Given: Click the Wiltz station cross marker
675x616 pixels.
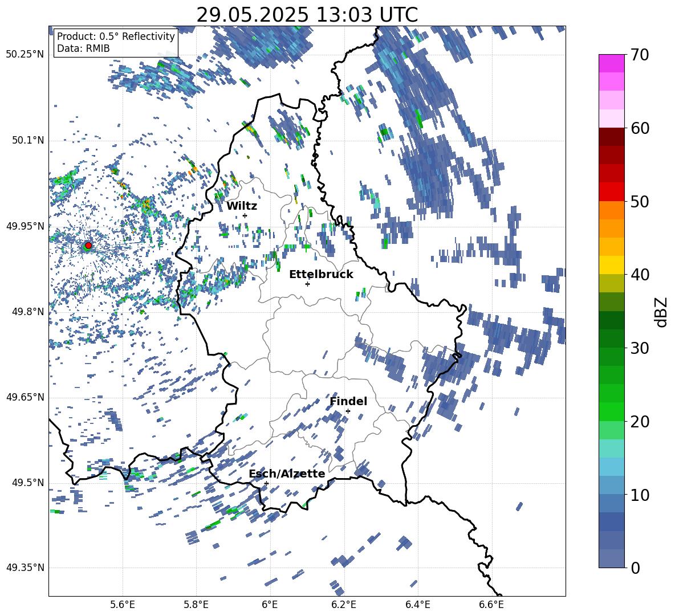Looking at the screenshot, I should (x=245, y=215).
